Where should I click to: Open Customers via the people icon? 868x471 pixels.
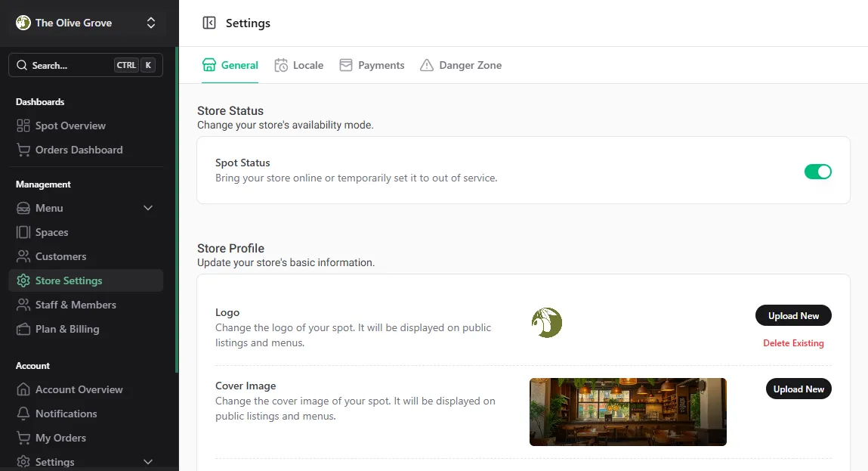[x=23, y=256]
